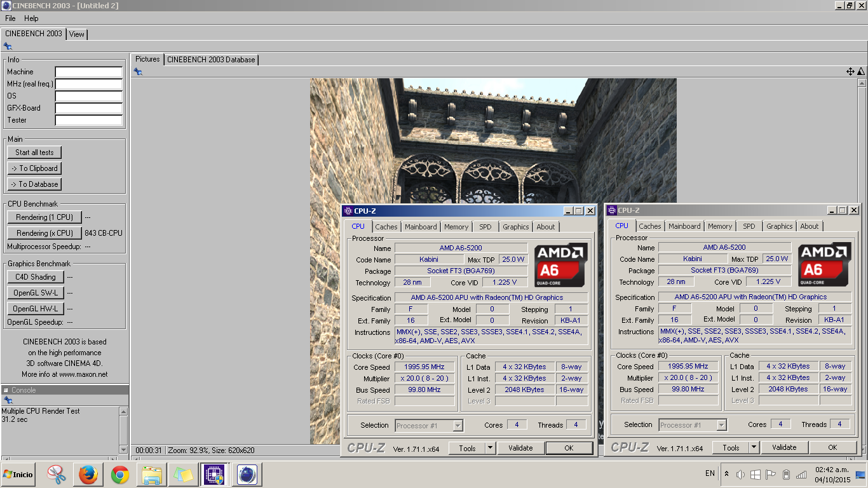Run the Rendering (1 CPU) benchmark
868x488 pixels.
pyautogui.click(x=44, y=217)
